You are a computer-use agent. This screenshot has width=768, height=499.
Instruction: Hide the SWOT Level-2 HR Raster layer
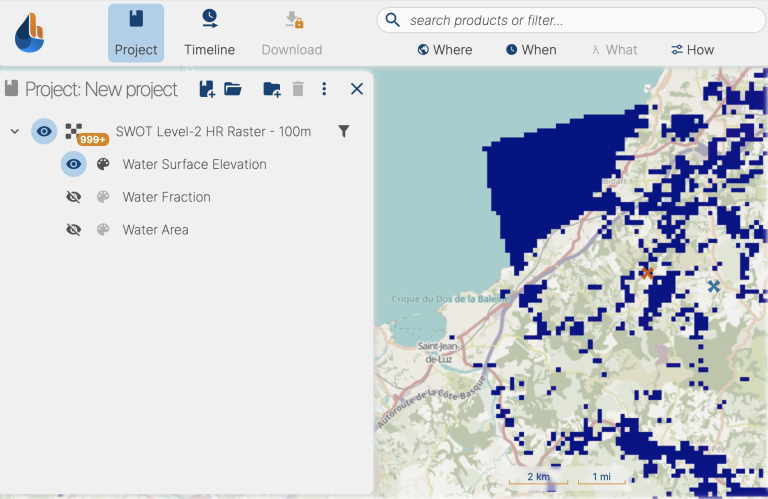click(x=44, y=131)
